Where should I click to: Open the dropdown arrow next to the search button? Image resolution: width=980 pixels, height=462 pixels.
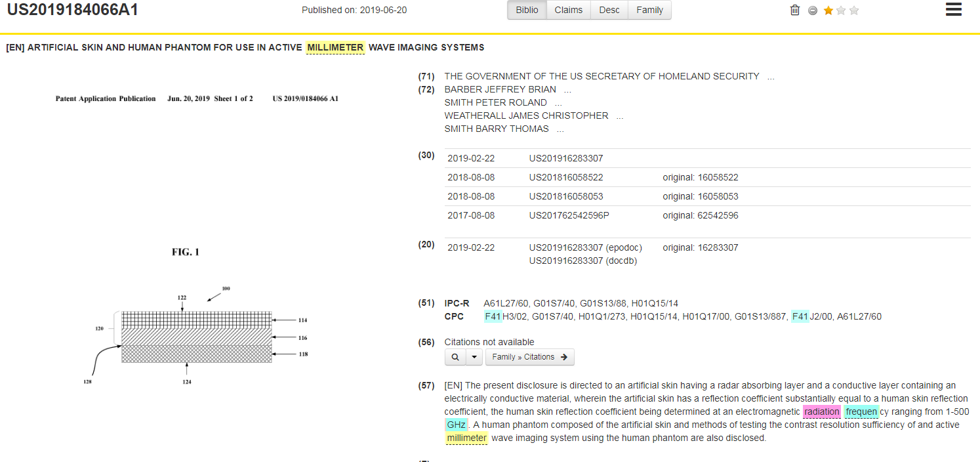click(474, 357)
